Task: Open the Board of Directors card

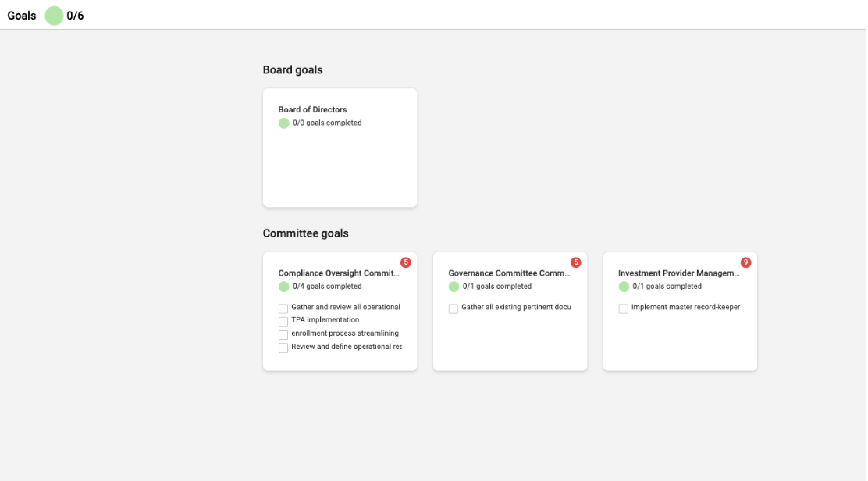Action: (x=312, y=109)
